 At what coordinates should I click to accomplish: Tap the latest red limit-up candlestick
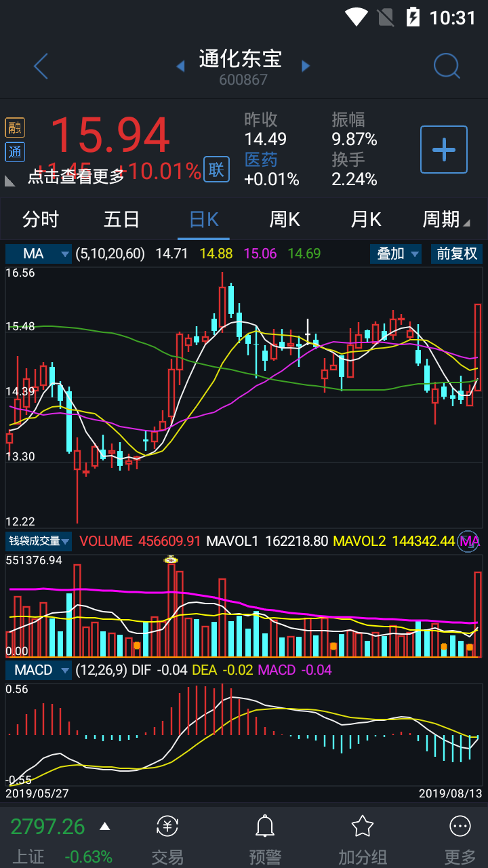478,347
